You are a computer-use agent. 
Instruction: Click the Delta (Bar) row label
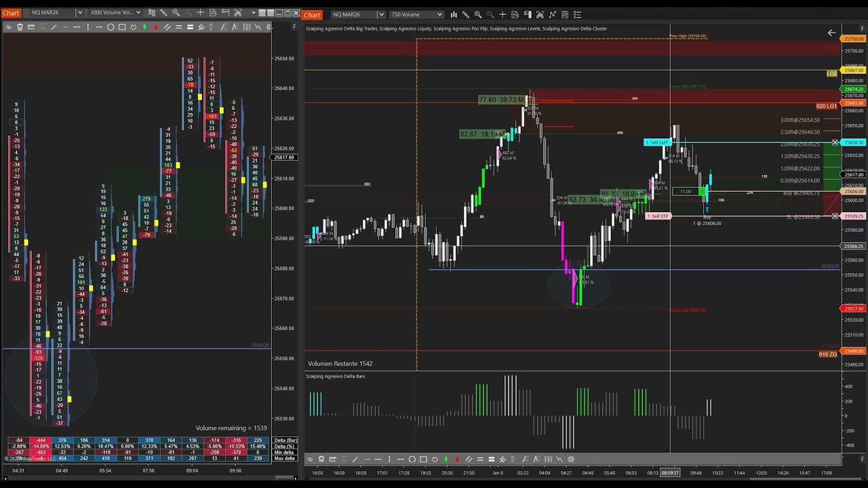[285, 441]
